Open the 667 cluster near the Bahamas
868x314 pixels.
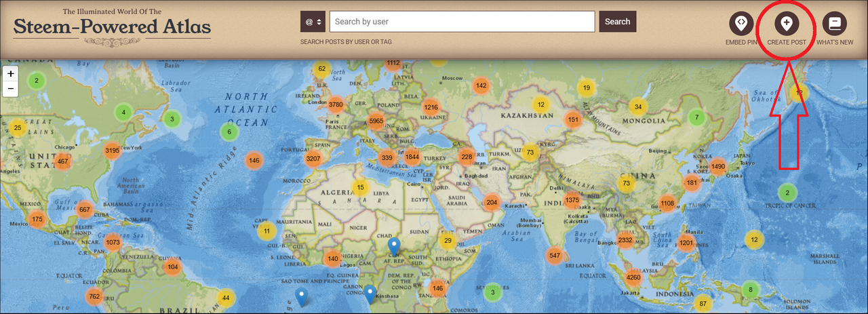(x=84, y=210)
